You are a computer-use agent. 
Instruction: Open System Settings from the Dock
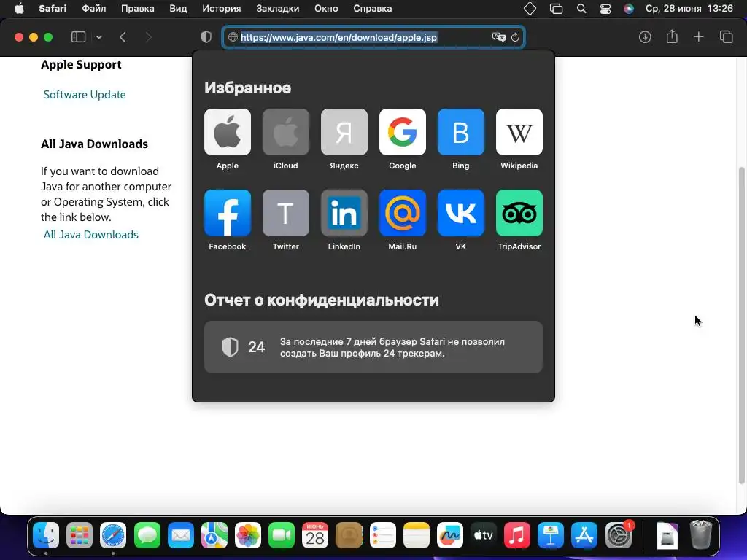click(619, 536)
